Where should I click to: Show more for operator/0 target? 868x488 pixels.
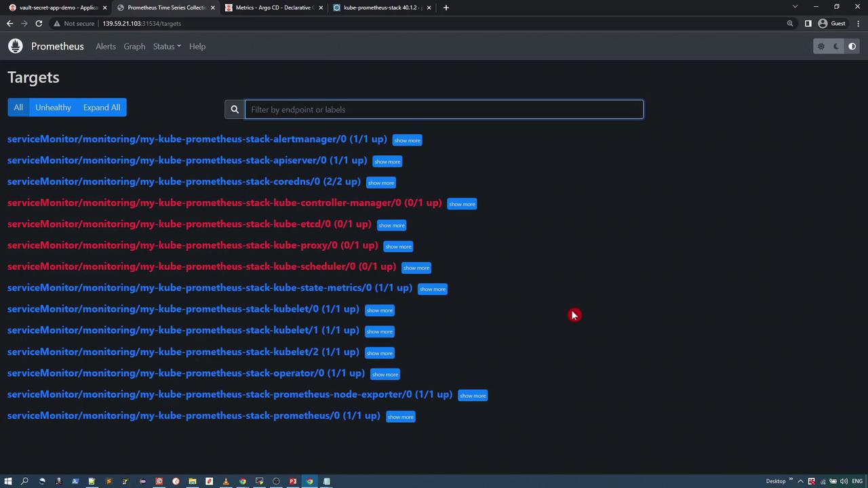pos(385,374)
